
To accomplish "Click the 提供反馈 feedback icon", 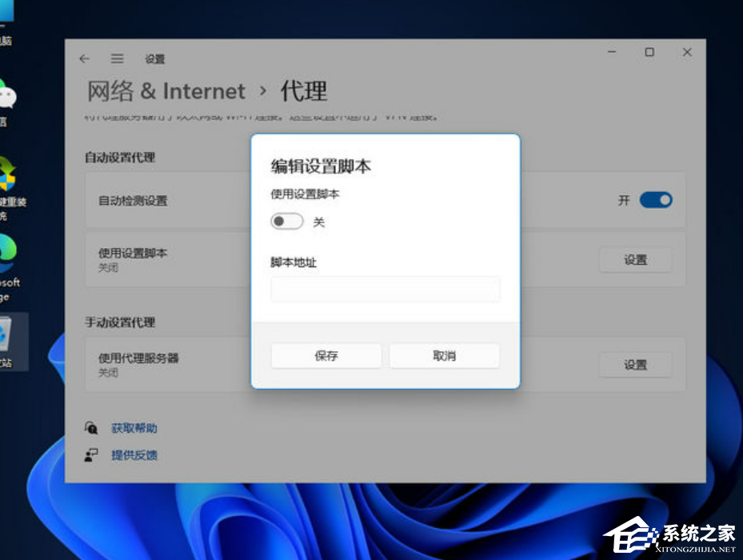I will pos(92,454).
